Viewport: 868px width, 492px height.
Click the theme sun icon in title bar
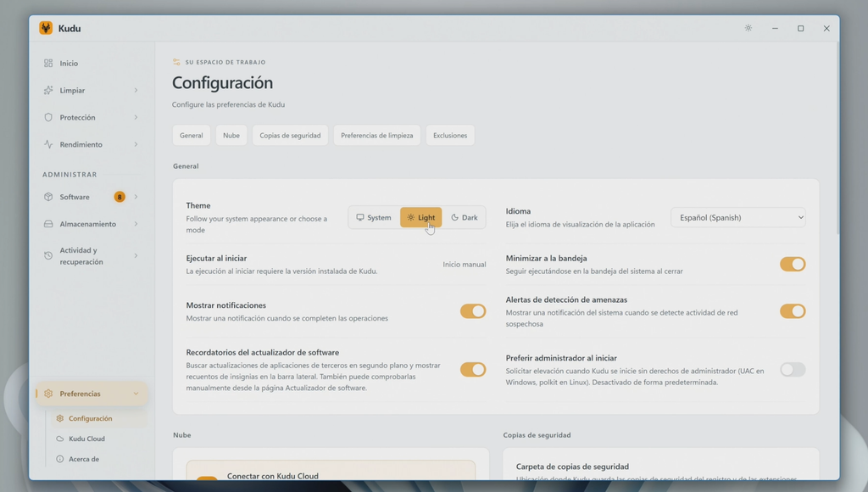click(748, 28)
